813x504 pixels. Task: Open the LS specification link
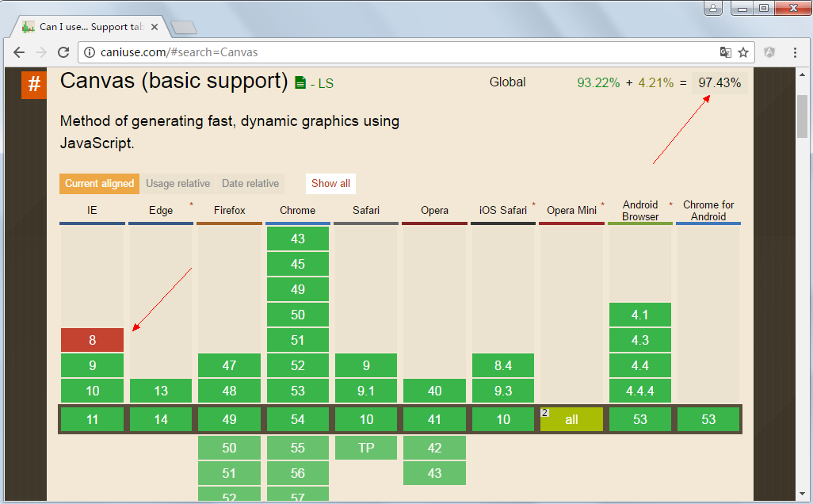click(x=322, y=83)
